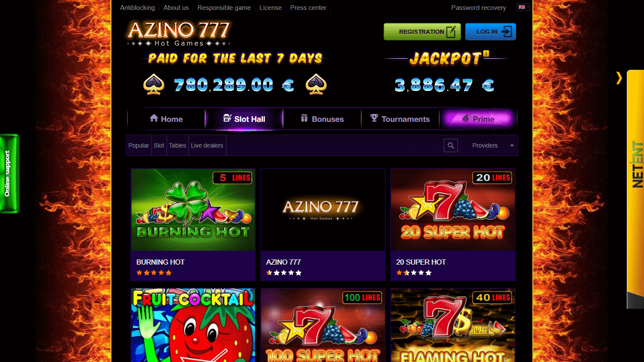644x362 pixels.
Task: Open the Tournaments tab
Action: click(400, 119)
